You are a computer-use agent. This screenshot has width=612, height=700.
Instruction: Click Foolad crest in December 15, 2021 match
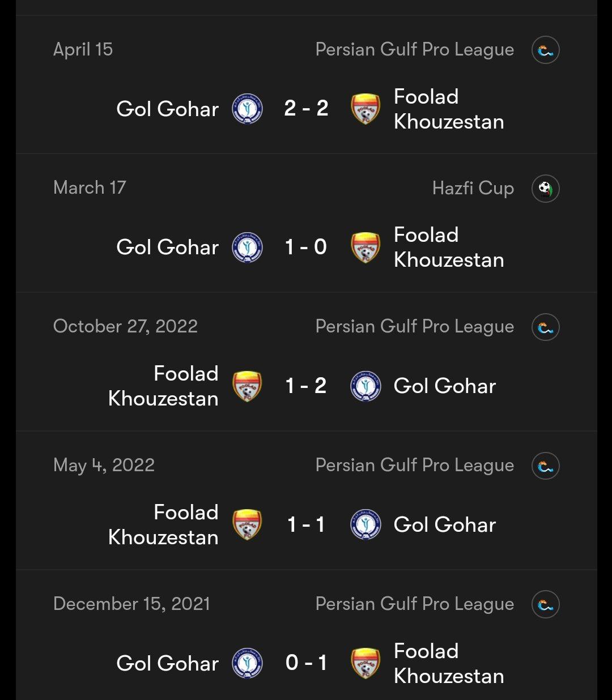point(365,664)
